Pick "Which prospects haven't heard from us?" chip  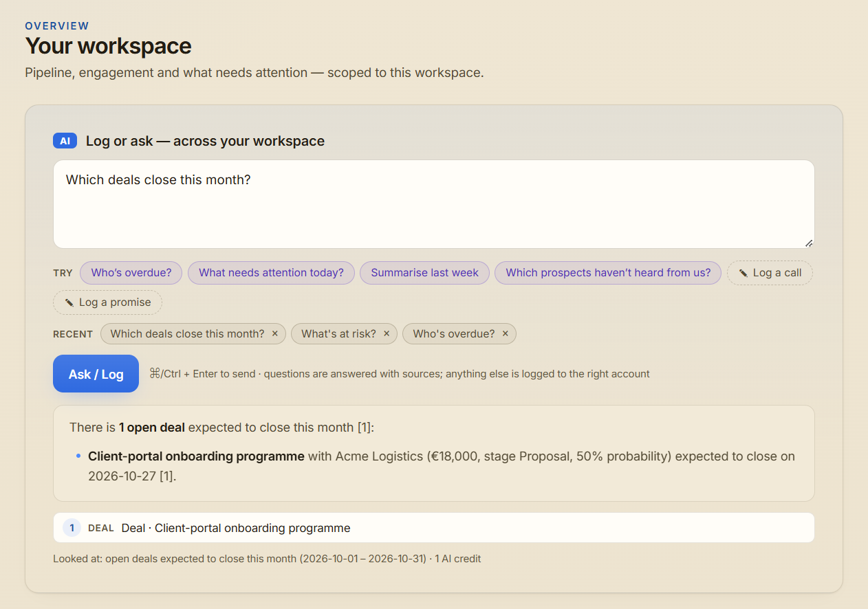[608, 273]
